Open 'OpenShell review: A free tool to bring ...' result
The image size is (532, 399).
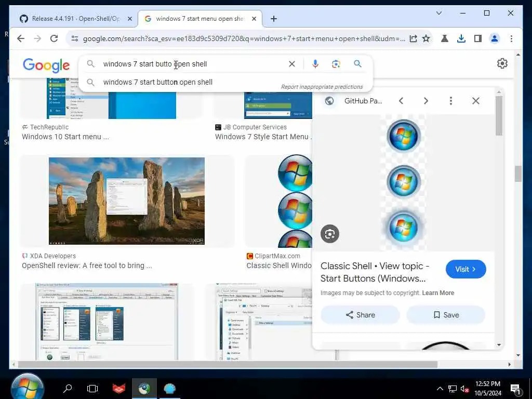[x=87, y=265]
